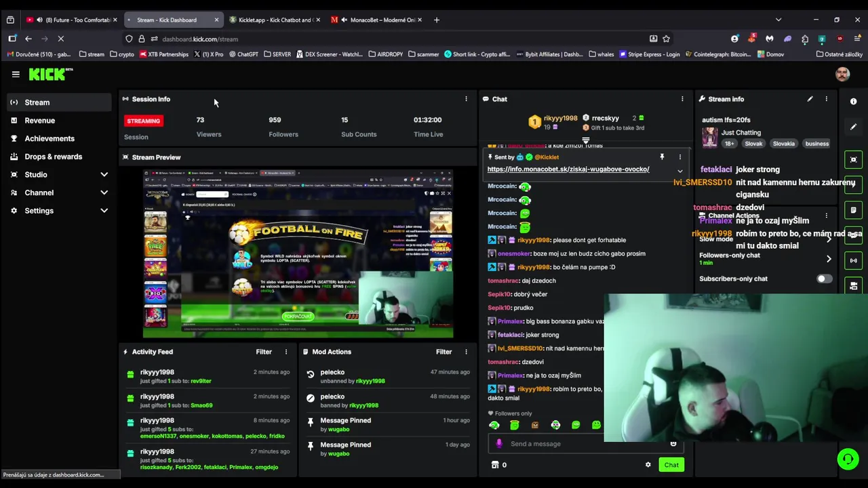Focus the Send a message field
Screen dimensions: 868x488
[x=587, y=444]
